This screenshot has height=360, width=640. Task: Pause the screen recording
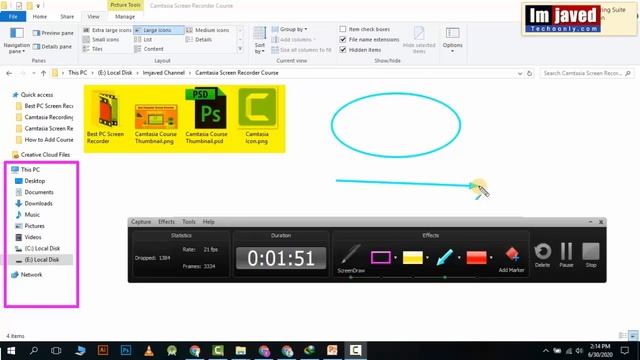tap(566, 255)
